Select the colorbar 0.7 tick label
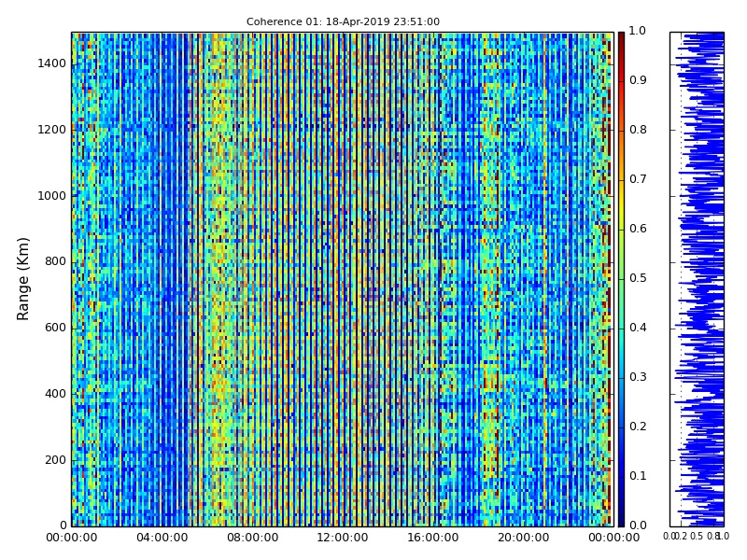Screen dimensions: 747x560 pos(638,179)
